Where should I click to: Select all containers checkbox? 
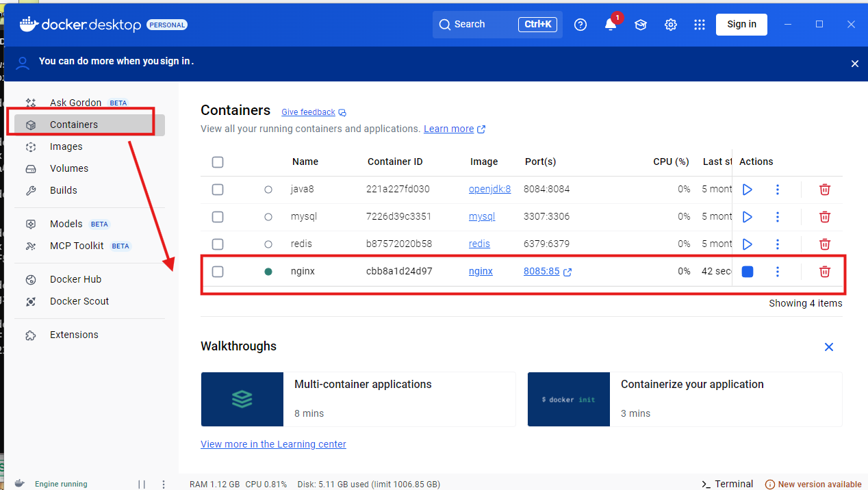pyautogui.click(x=218, y=162)
